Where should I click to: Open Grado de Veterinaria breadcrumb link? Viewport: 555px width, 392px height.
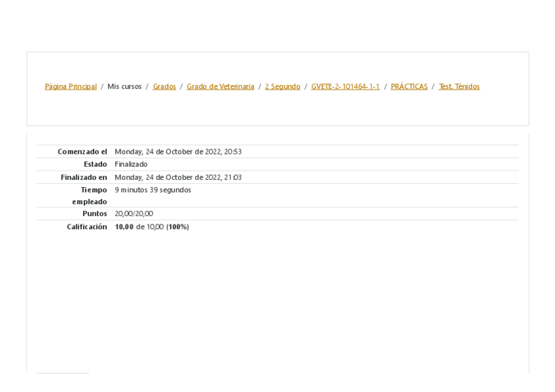pos(221,86)
